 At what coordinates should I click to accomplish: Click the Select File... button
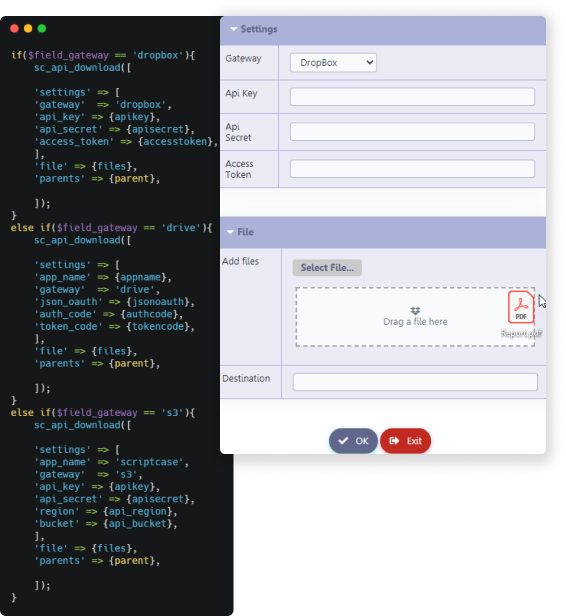[x=327, y=268]
